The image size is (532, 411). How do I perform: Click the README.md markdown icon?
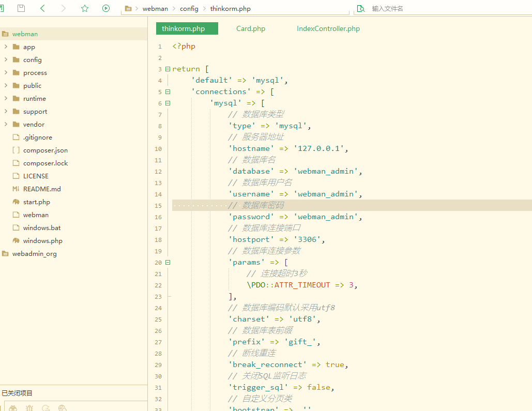pos(16,189)
